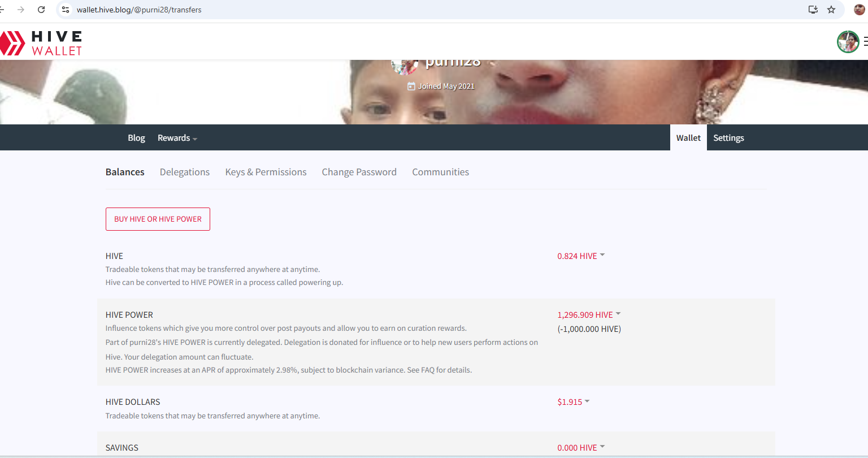868x458 pixels.
Task: Open the 0.000 HIVE savings dropdown
Action: point(581,448)
